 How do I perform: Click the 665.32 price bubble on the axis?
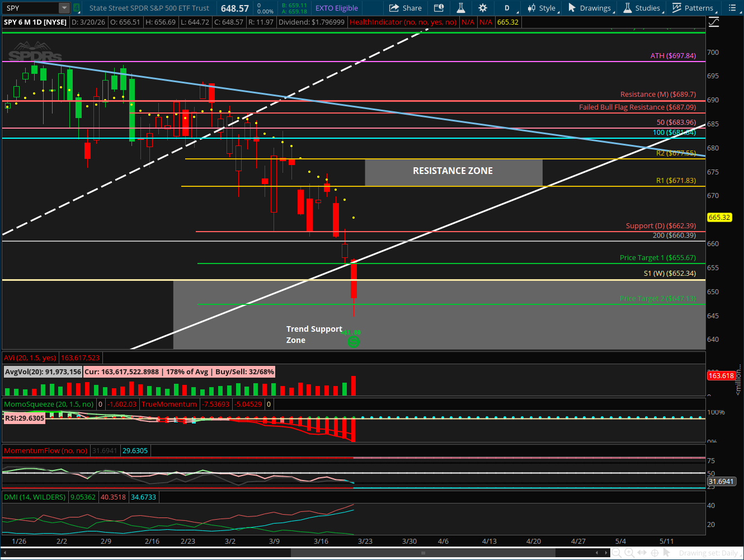(719, 217)
